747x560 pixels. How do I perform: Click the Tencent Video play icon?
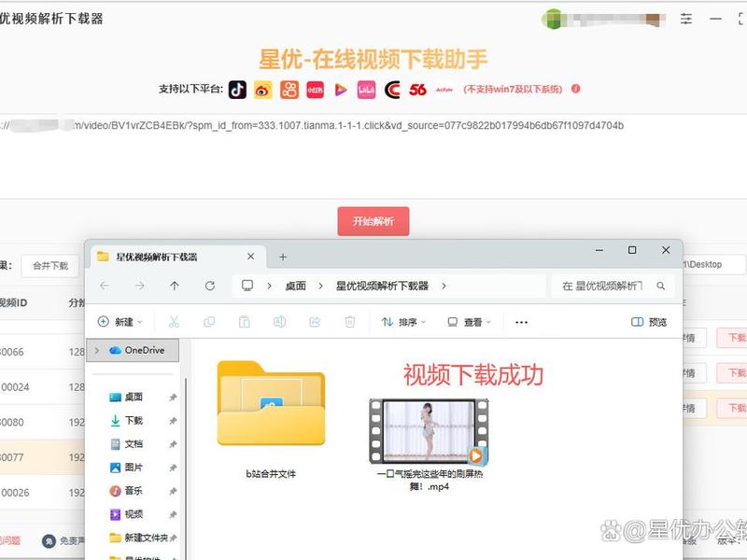[340, 90]
